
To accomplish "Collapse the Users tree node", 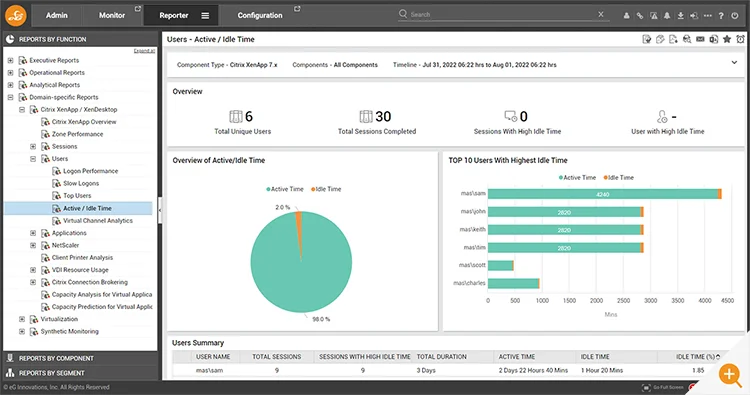I will click(x=33, y=159).
